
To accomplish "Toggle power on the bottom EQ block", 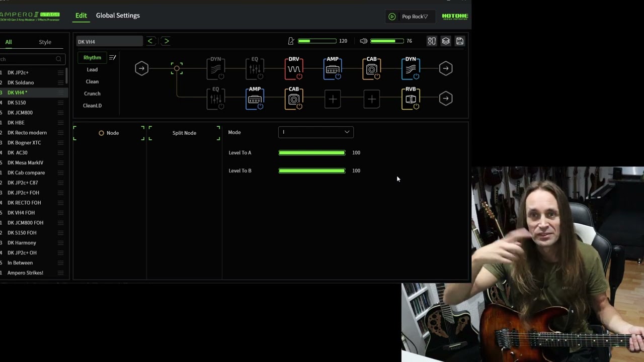I will pyautogui.click(x=221, y=107).
